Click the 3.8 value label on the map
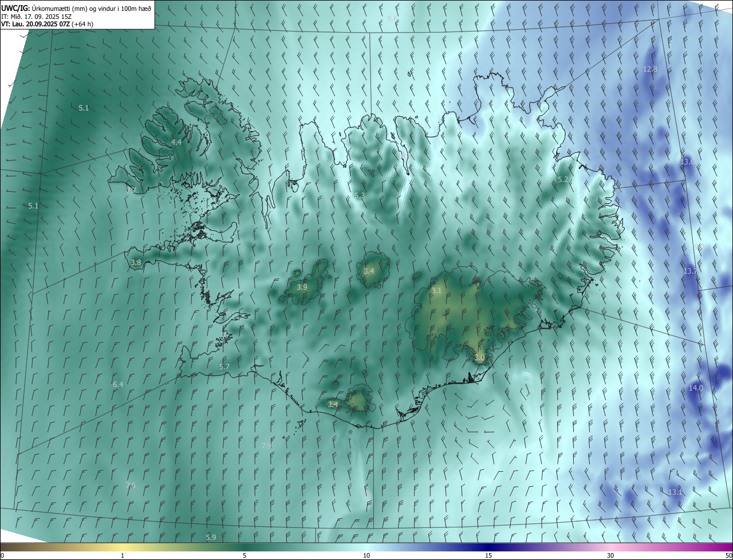 tap(136, 263)
